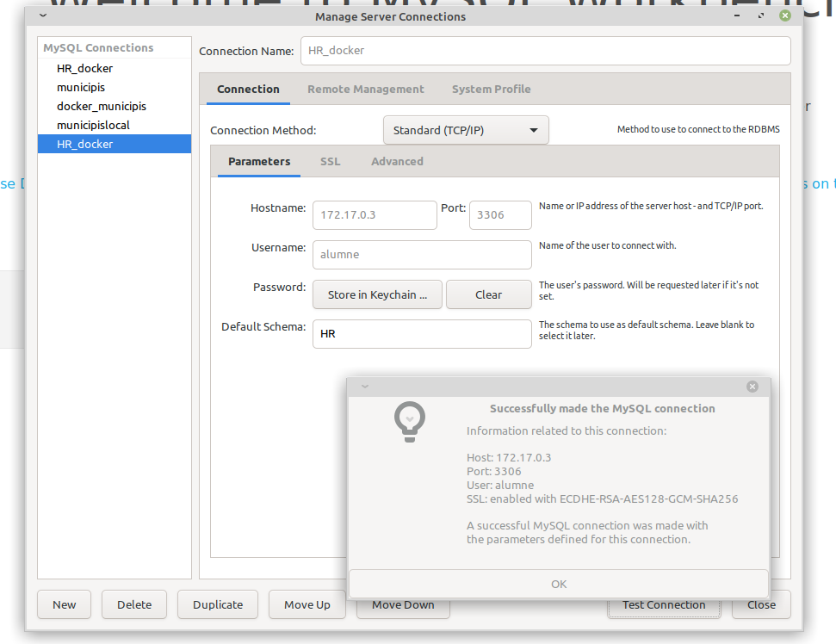
Task: Select docker_municipis connection
Action: [102, 106]
